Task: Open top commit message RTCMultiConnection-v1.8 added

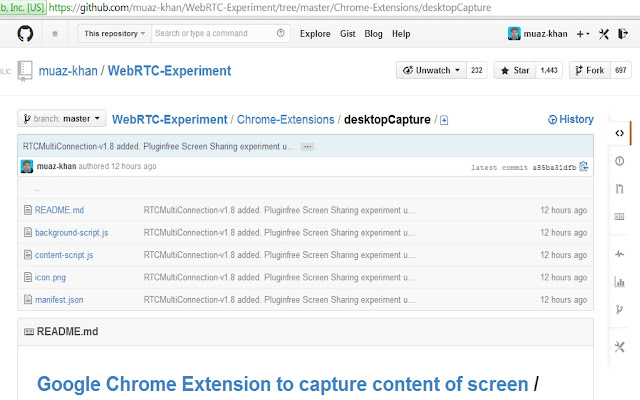Action: [x=158, y=147]
